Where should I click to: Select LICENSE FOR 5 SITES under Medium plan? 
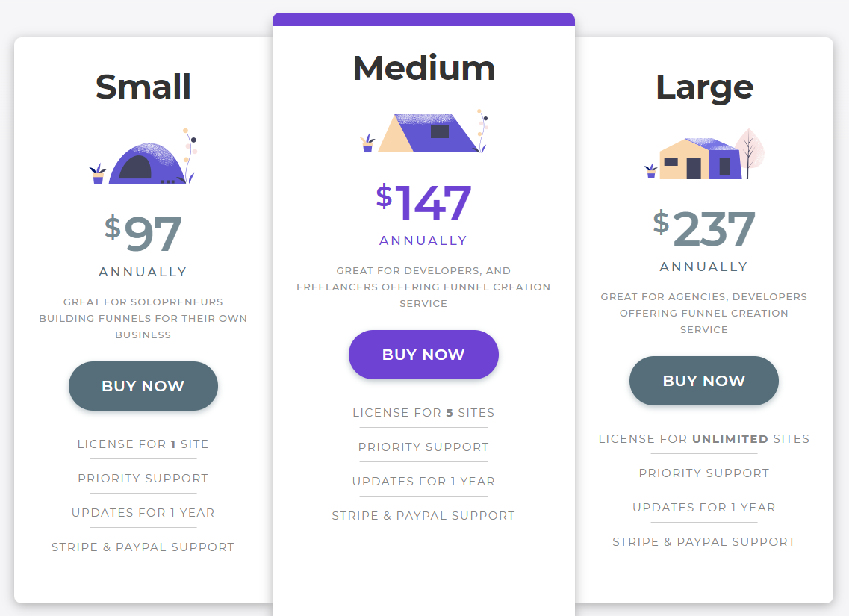tap(423, 412)
